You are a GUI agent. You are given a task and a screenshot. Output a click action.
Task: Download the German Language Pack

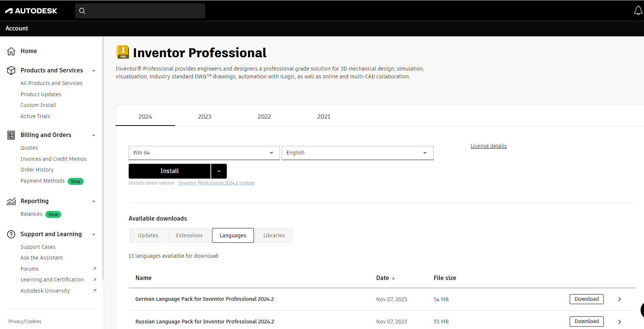click(587, 299)
